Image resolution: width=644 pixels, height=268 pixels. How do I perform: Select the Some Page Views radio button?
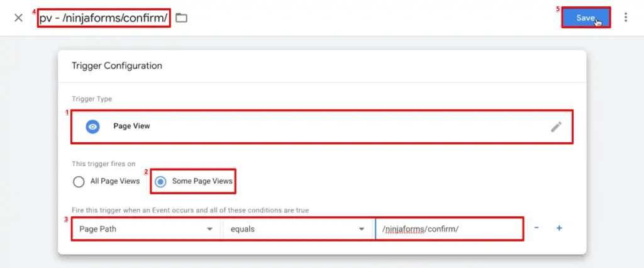[160, 181]
